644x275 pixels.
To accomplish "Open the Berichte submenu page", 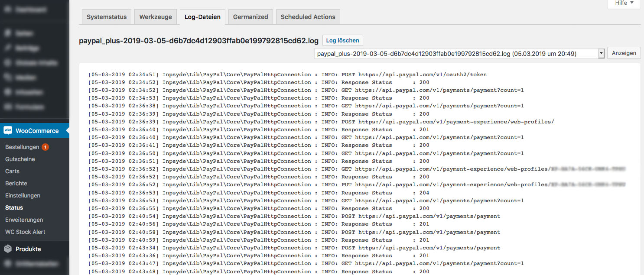I will 16,184.
